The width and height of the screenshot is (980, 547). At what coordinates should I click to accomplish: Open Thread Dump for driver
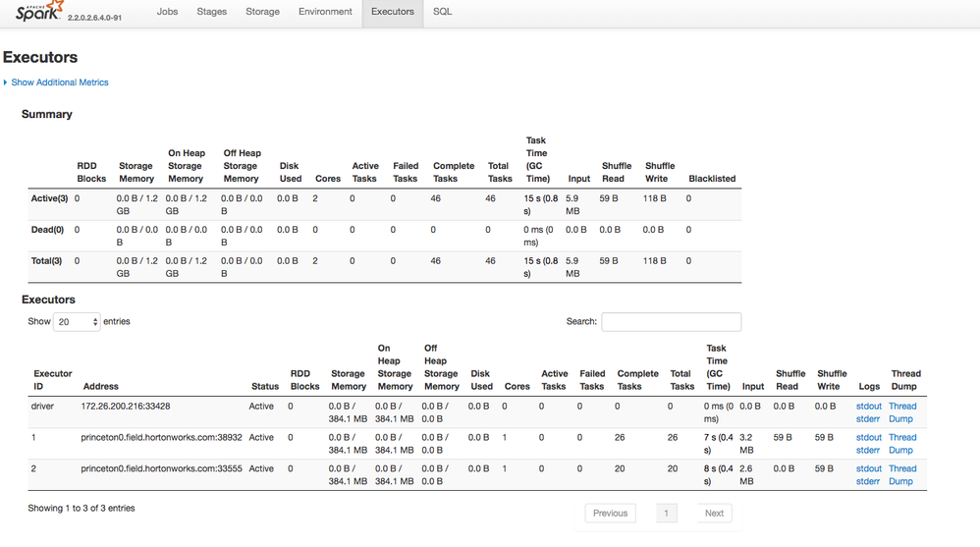[901, 412]
